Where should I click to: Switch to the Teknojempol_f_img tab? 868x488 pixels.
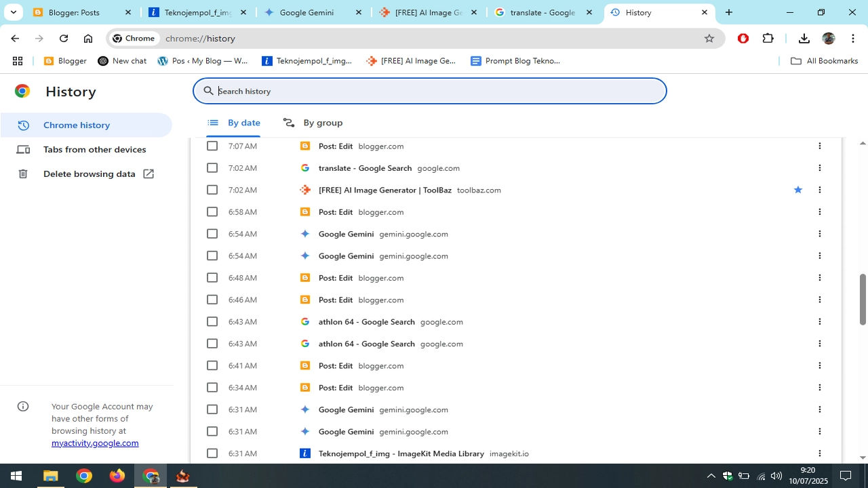(x=197, y=12)
